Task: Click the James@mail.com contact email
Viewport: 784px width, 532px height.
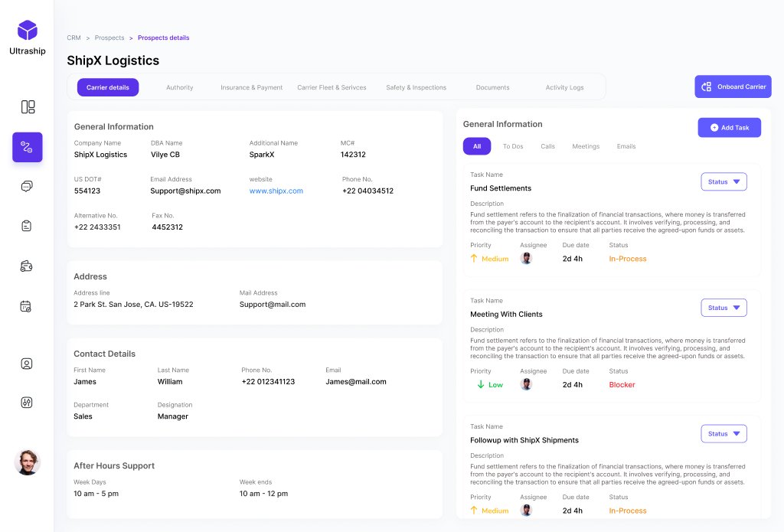Action: pyautogui.click(x=356, y=382)
